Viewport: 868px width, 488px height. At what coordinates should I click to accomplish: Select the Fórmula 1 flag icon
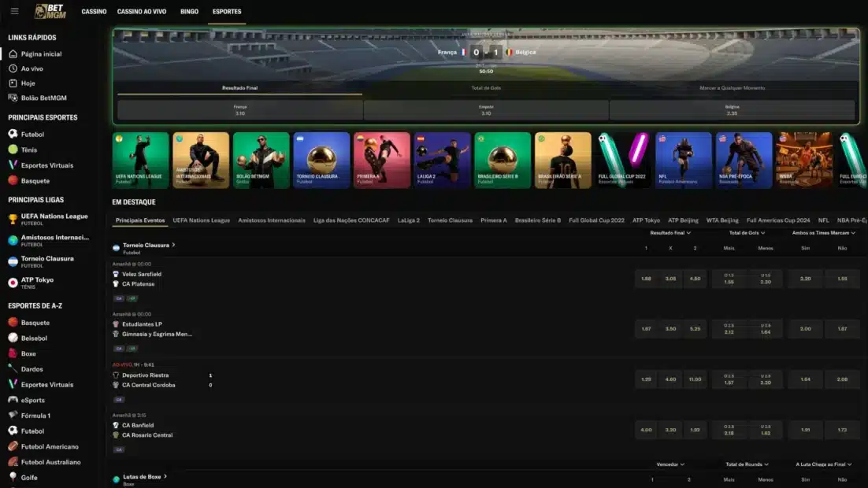(x=13, y=415)
